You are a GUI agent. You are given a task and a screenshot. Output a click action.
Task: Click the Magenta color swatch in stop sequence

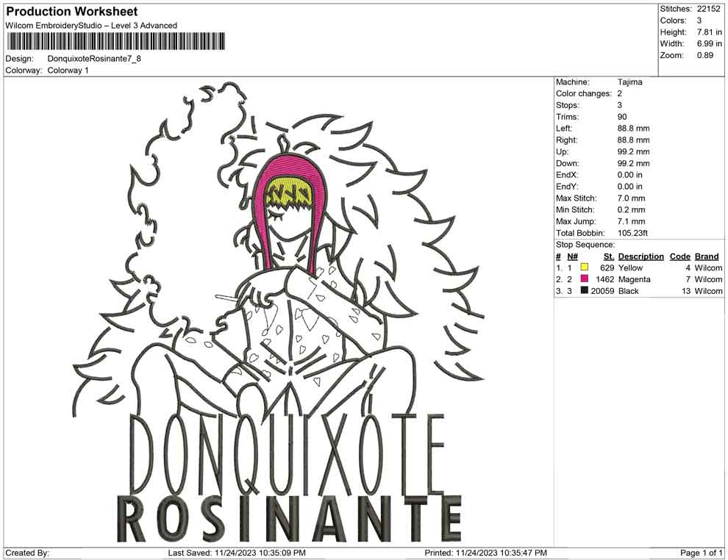tap(585, 279)
